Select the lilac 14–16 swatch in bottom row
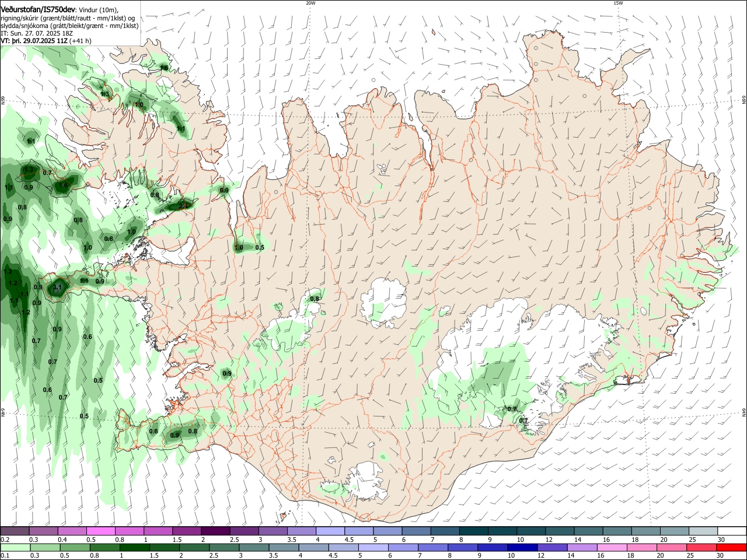Screen dimensions: 747x560 click(x=582, y=548)
